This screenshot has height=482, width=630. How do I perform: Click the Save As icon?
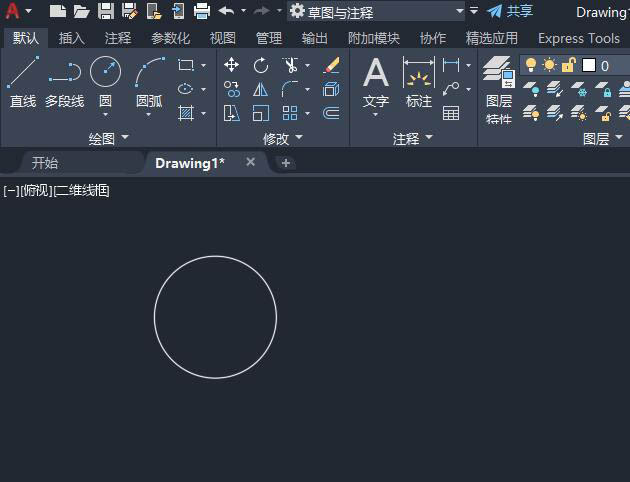click(x=130, y=11)
